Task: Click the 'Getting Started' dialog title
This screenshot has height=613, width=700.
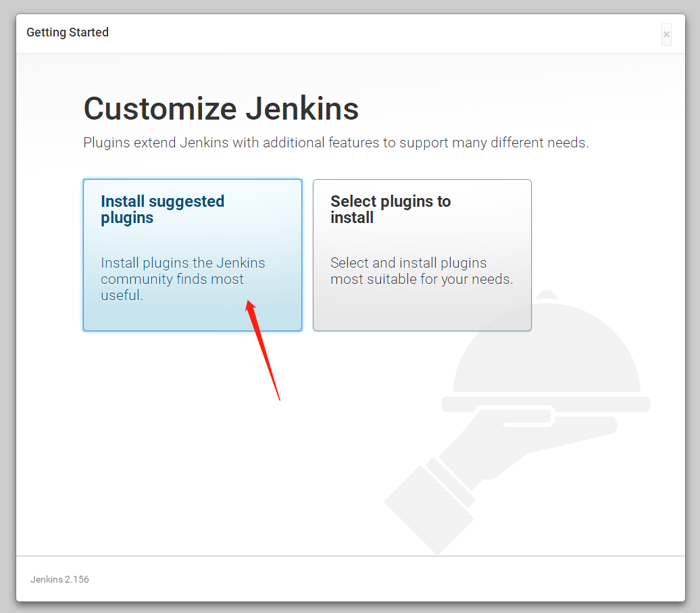Action: pos(68,32)
